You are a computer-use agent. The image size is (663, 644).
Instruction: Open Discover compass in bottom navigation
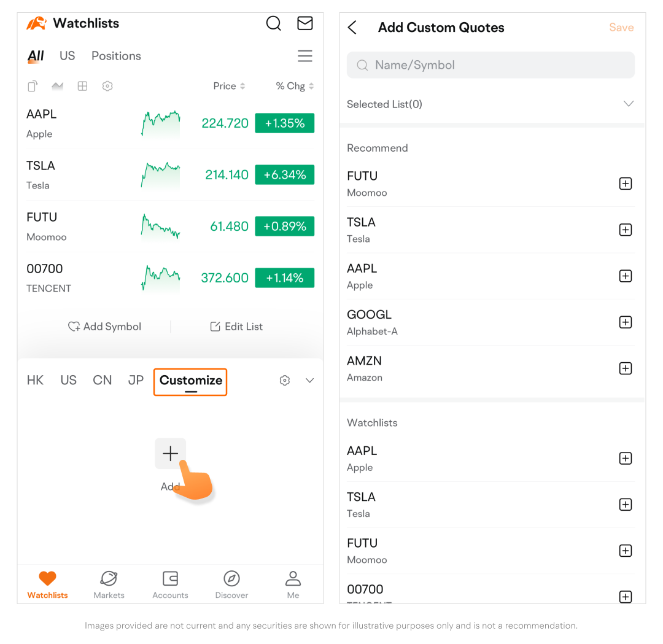coord(231,585)
